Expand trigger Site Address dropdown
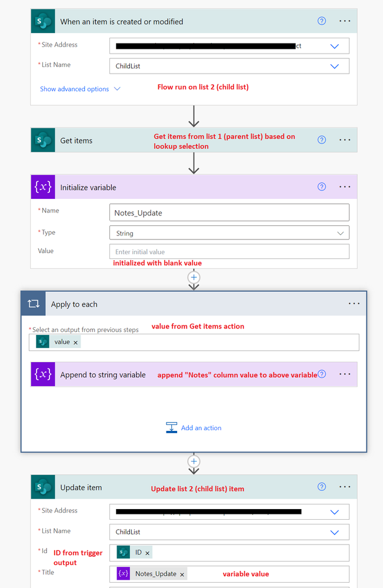Image resolution: width=383 pixels, height=588 pixels. pyautogui.click(x=334, y=46)
